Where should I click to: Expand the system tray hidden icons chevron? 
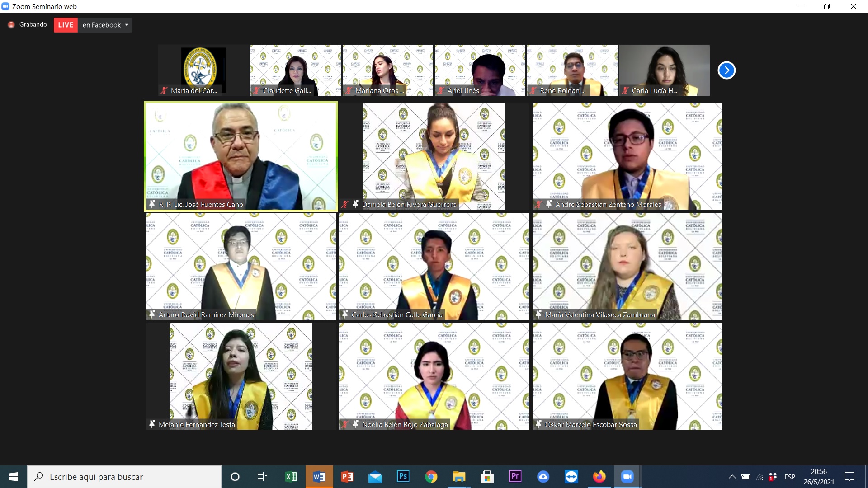click(732, 477)
